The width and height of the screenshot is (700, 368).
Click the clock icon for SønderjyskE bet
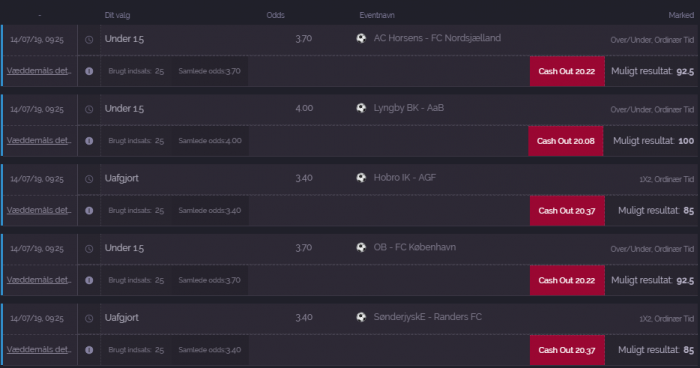pos(89,318)
